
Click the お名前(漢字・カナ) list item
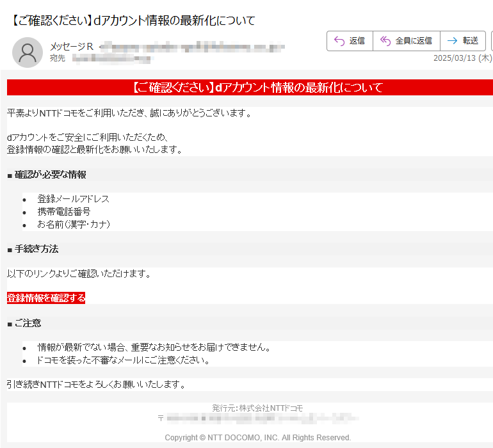click(x=74, y=224)
